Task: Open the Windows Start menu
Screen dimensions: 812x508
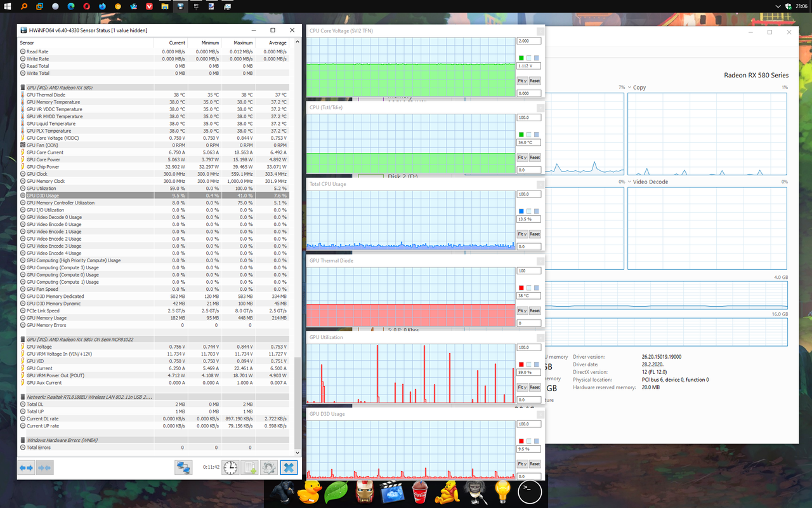Action: pyautogui.click(x=8, y=6)
